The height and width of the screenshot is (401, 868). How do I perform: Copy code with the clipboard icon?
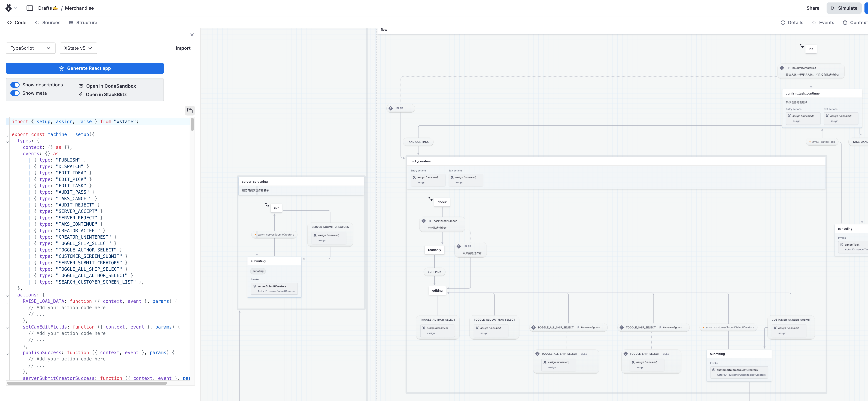pos(190,111)
